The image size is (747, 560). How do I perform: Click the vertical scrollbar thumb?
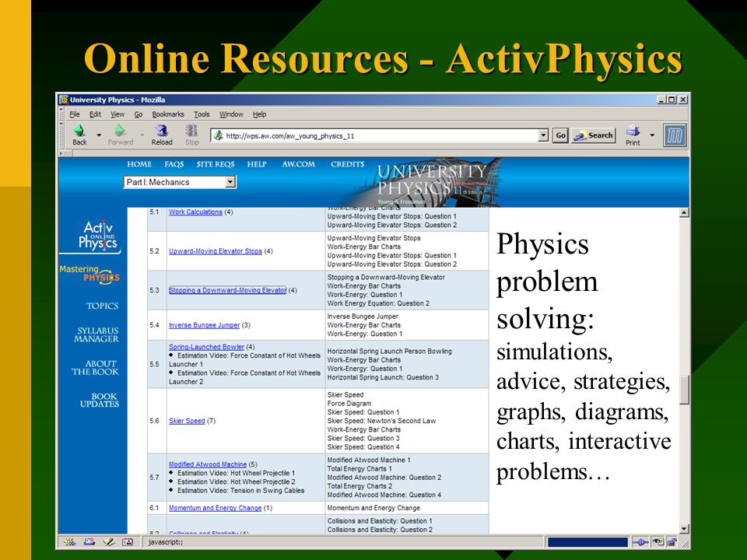pyautogui.click(x=684, y=390)
